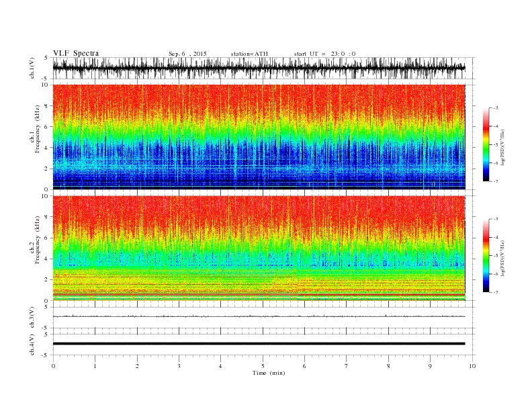
Task: Click time axis tick label "10" at the axis end
Action: pos(472,366)
